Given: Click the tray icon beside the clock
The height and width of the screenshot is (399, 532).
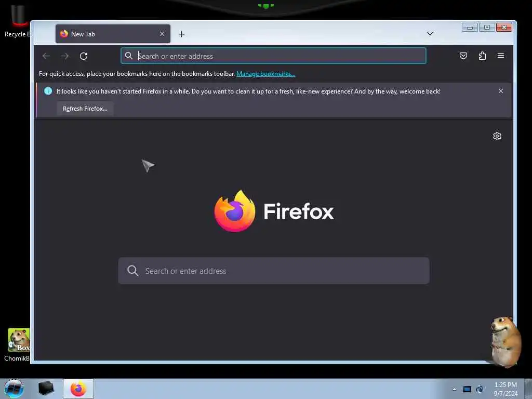Looking at the screenshot, I should 480,389.
